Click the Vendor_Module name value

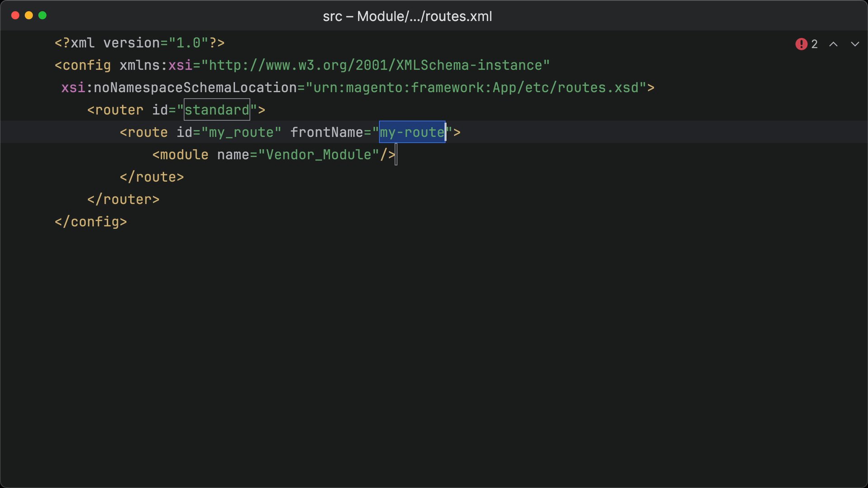tap(319, 155)
